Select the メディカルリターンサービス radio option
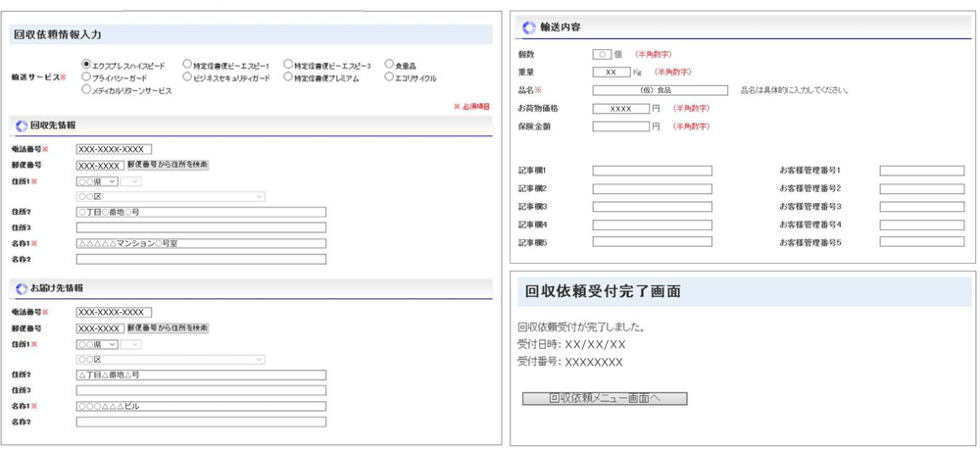This screenshot has height=452, width=980. [x=86, y=89]
